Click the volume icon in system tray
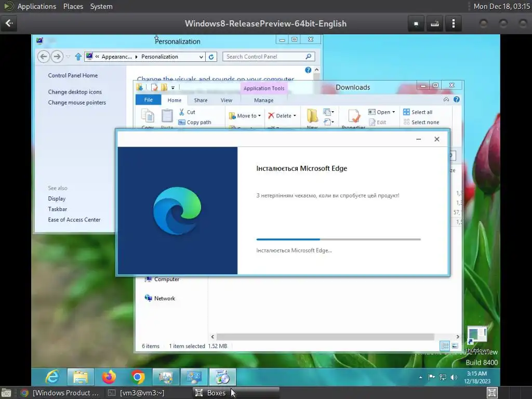This screenshot has width=532, height=399. (x=454, y=377)
